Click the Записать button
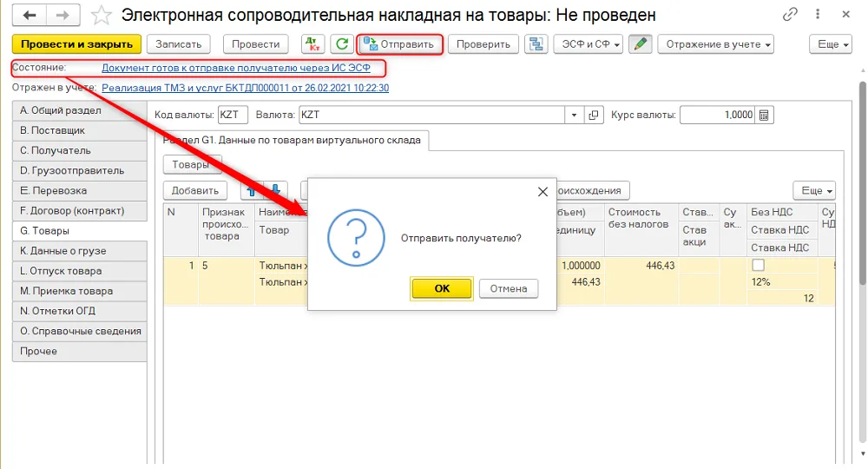868x469 pixels. (178, 44)
